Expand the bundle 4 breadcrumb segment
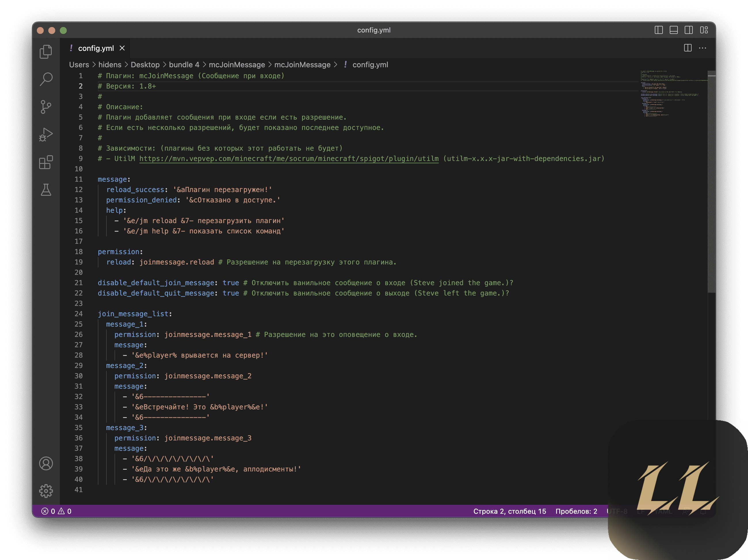This screenshot has height=560, width=748. 184,65
